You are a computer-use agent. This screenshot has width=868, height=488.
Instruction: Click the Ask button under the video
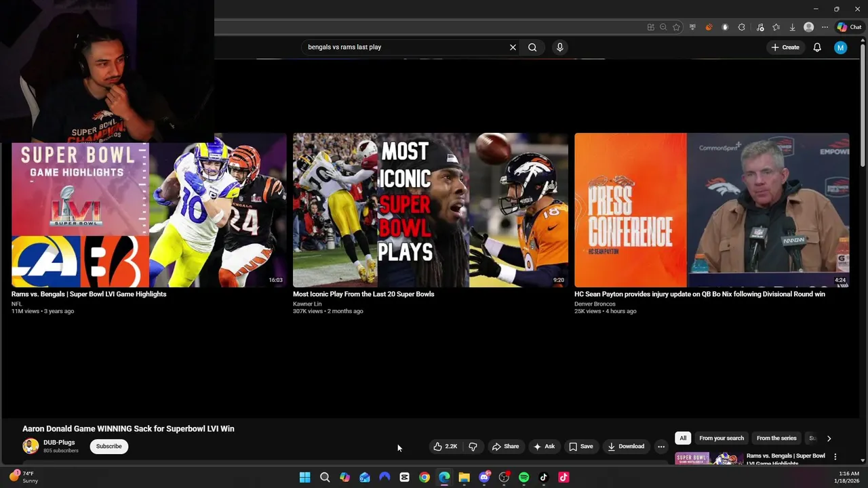pyautogui.click(x=544, y=446)
